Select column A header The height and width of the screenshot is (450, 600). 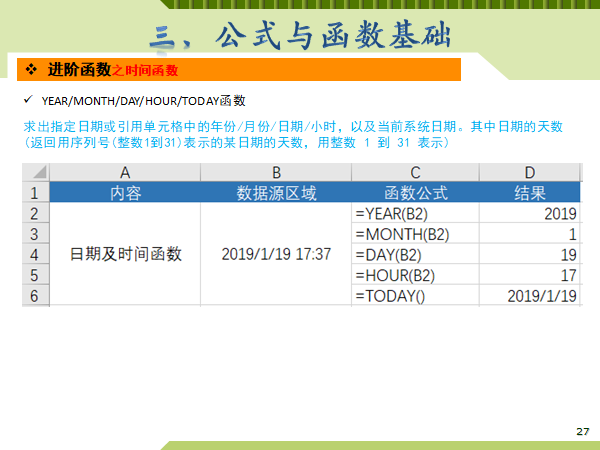coord(125,173)
